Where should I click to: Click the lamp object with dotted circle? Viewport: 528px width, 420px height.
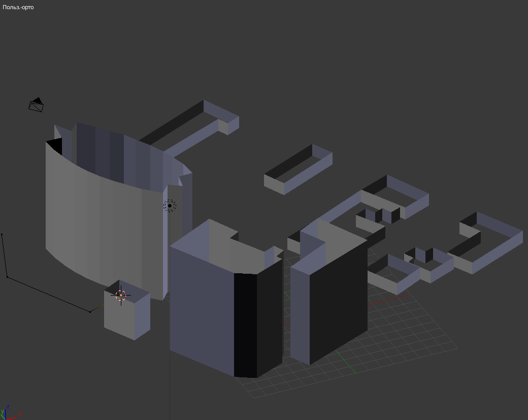click(x=170, y=206)
